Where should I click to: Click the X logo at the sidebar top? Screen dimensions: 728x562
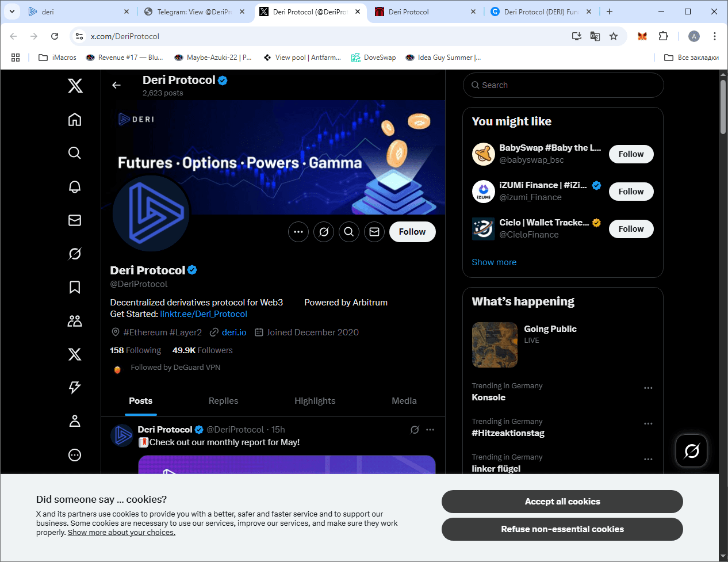point(75,86)
